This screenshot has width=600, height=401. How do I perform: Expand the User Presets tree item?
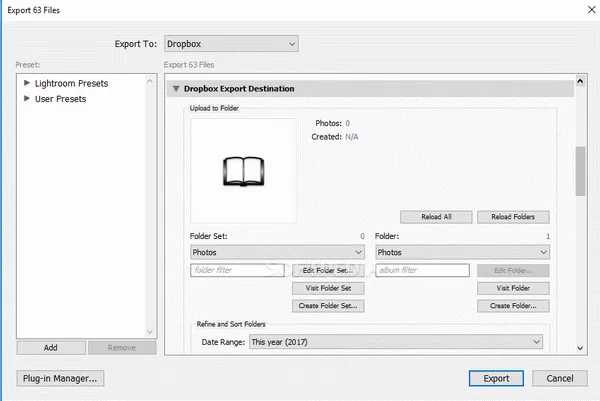pyautogui.click(x=27, y=98)
